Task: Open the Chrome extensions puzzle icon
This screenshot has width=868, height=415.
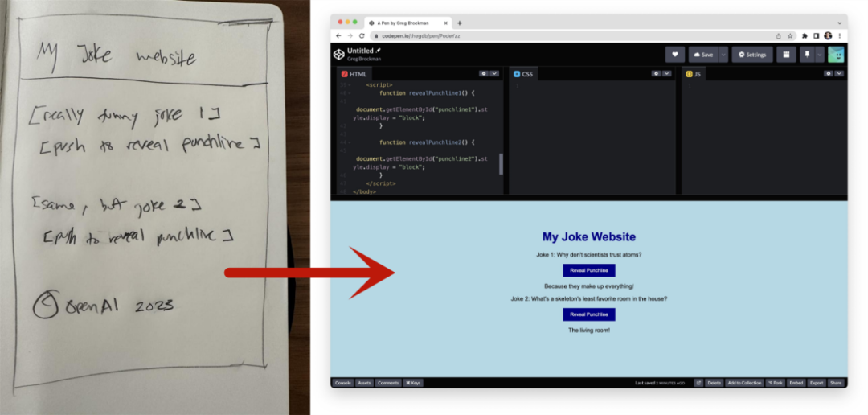Action: tap(805, 35)
